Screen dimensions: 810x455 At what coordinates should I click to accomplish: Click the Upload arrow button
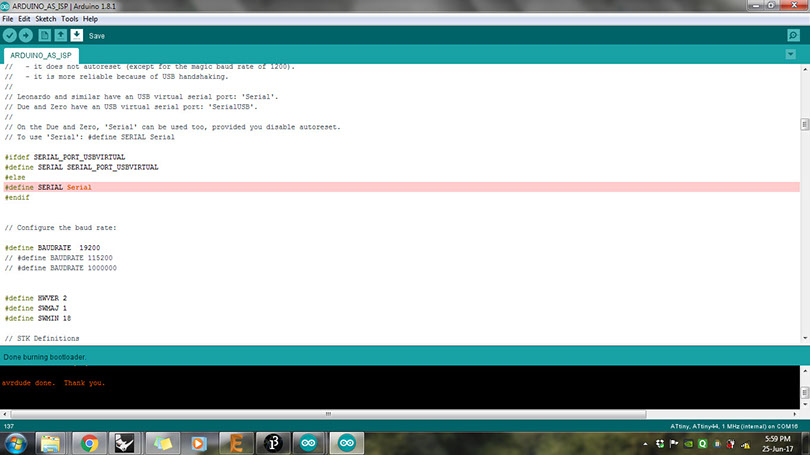[x=26, y=36]
